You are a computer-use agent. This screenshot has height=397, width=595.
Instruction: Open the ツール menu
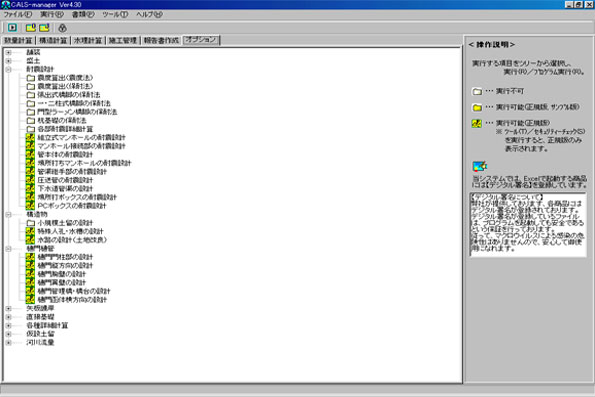(x=115, y=14)
